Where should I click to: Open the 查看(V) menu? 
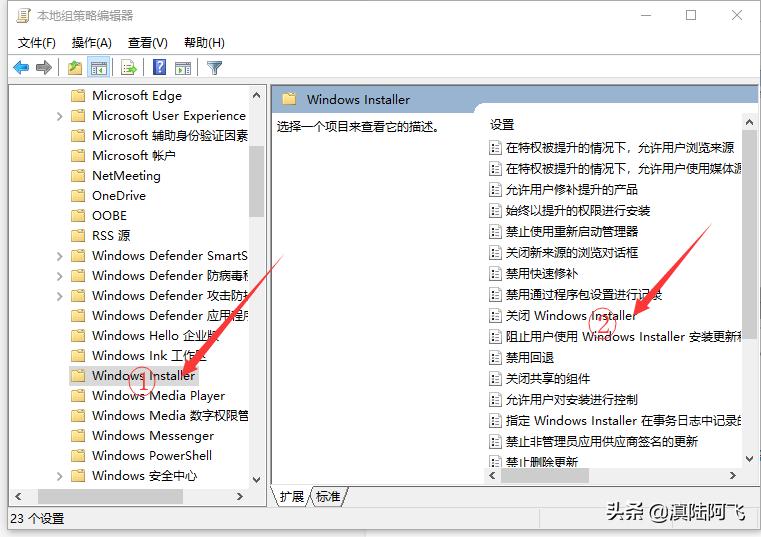coord(148,43)
